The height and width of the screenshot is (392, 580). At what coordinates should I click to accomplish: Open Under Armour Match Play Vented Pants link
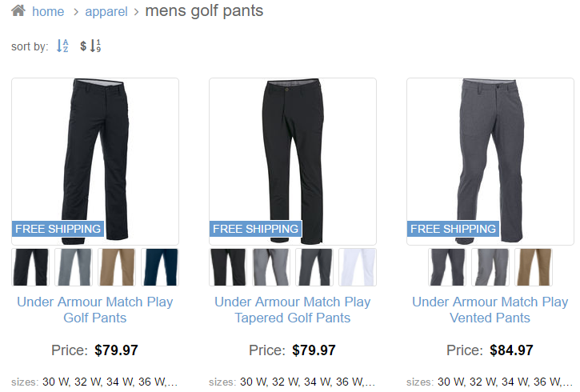pyautogui.click(x=490, y=310)
